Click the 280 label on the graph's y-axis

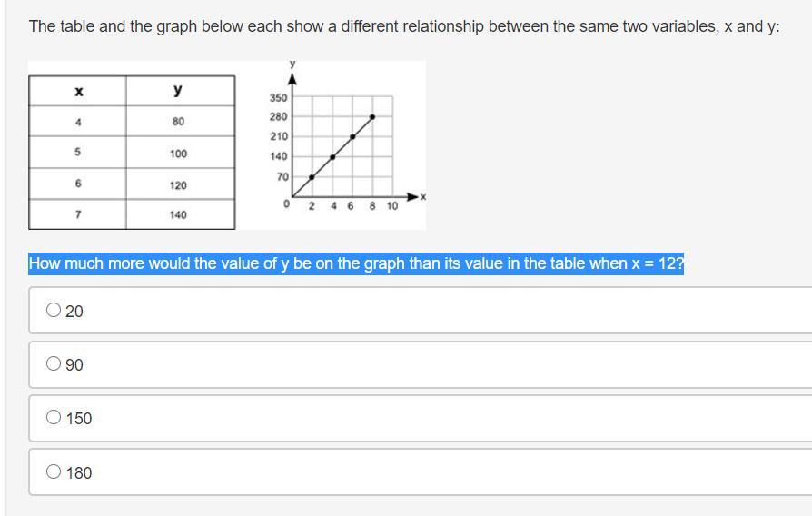point(278,117)
